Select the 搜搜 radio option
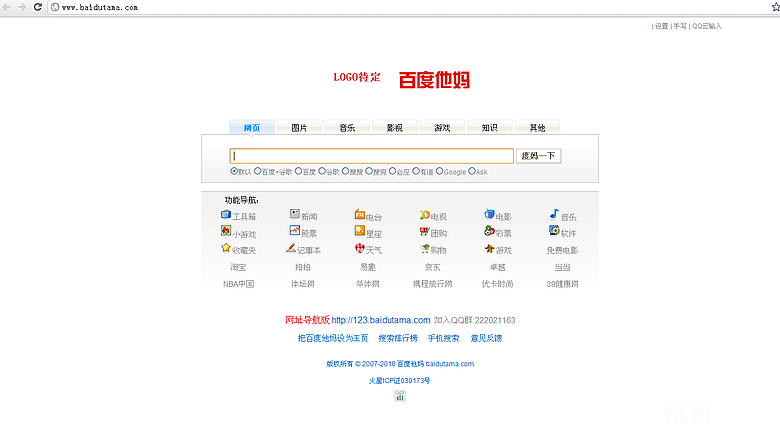The width and height of the screenshot is (780, 439). pos(345,171)
